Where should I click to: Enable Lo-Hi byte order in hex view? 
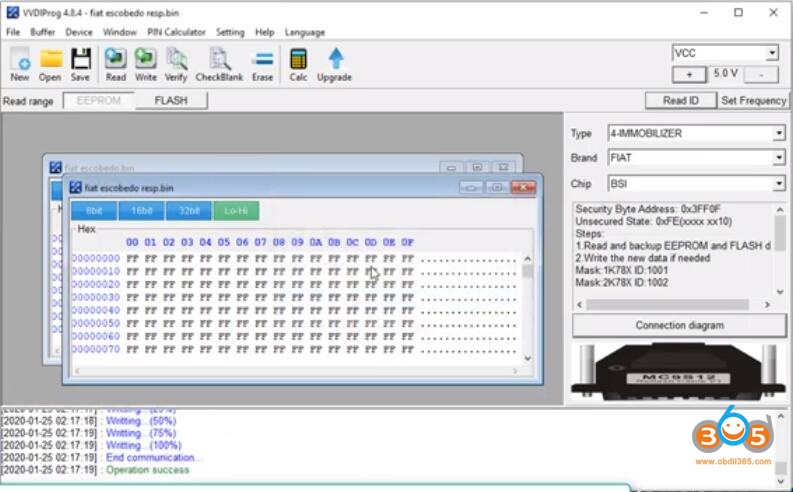pyautogui.click(x=236, y=210)
